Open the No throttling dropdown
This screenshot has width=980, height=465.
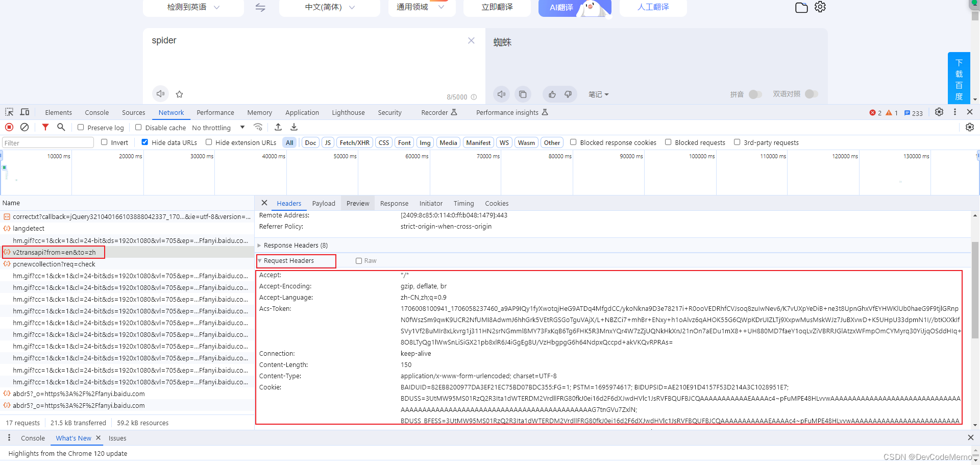point(218,128)
